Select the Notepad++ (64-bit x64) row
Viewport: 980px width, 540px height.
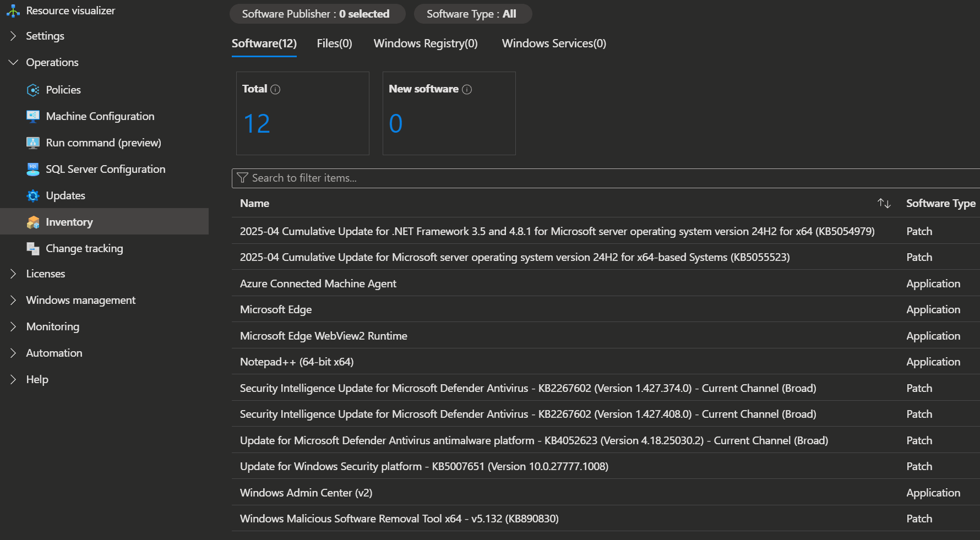(x=606, y=362)
